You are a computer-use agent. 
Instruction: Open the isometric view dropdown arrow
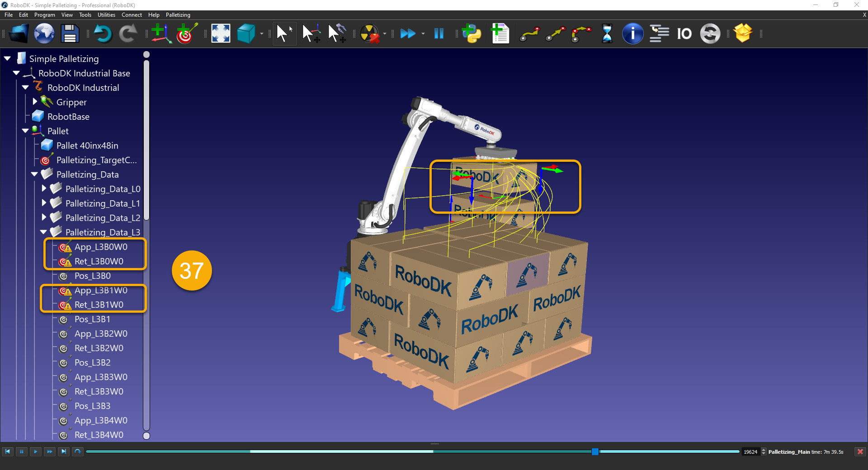pos(261,33)
